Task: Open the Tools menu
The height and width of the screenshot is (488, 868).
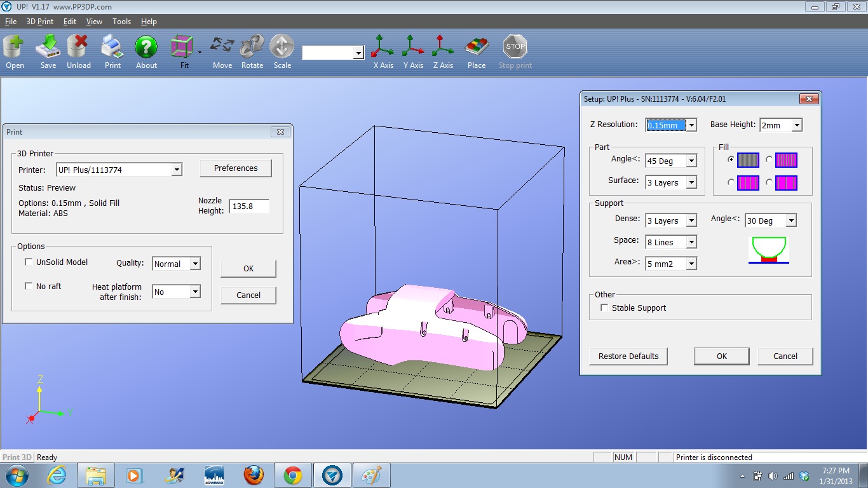Action: [x=121, y=22]
